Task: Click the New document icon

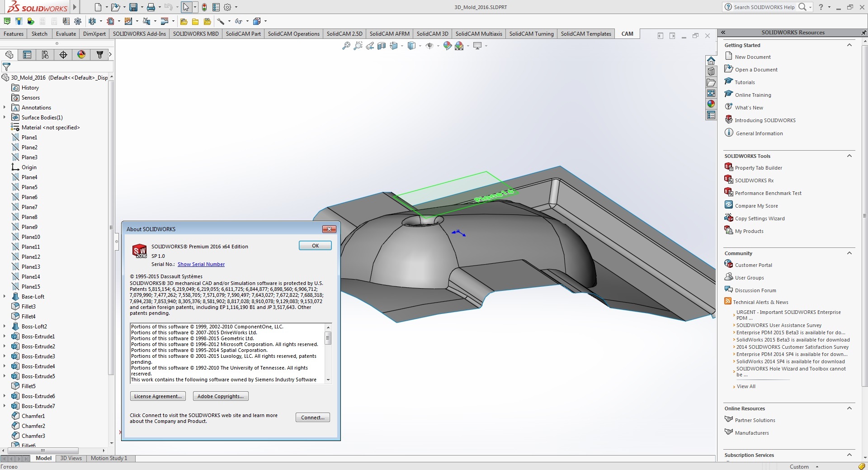Action: (x=98, y=7)
